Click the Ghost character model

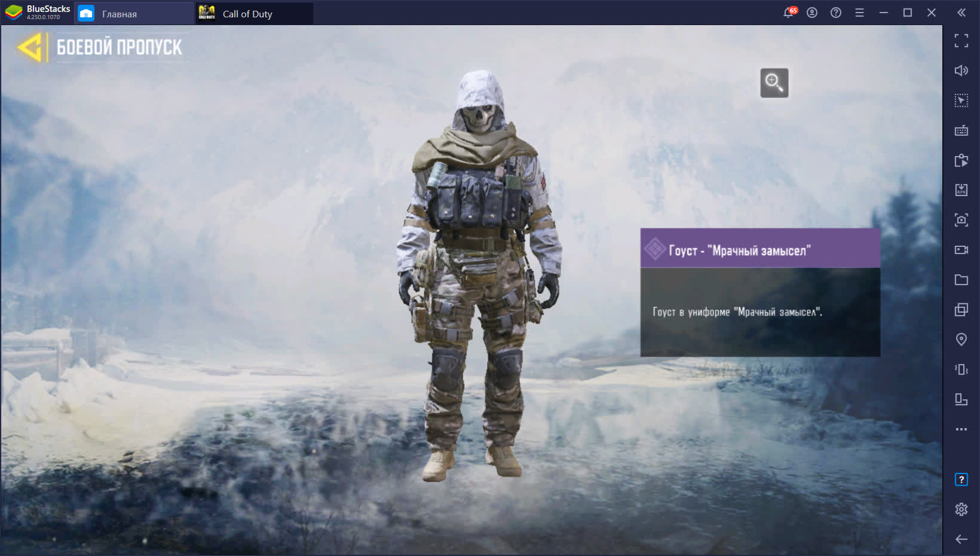click(x=479, y=275)
